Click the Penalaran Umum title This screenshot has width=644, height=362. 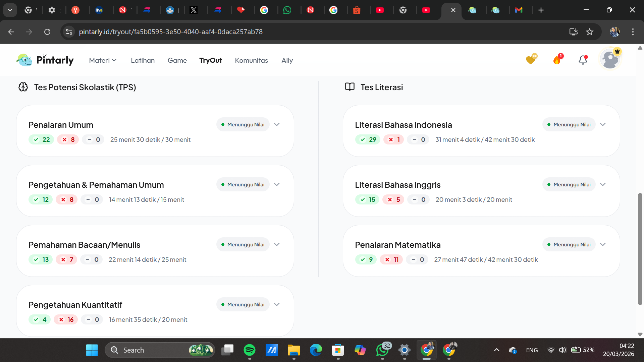(x=61, y=125)
